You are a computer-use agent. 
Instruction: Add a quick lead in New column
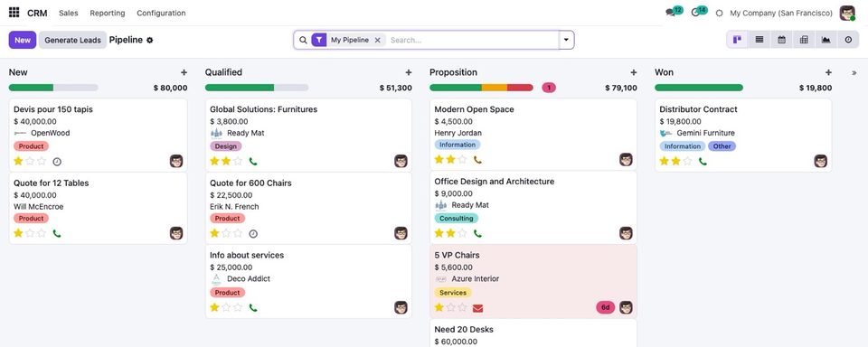[184, 72]
